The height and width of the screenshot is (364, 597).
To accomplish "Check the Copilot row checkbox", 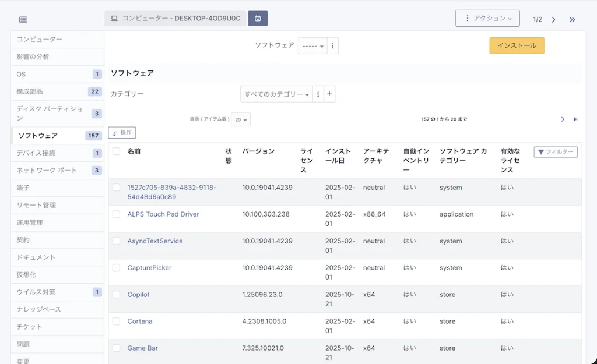I will tap(116, 294).
